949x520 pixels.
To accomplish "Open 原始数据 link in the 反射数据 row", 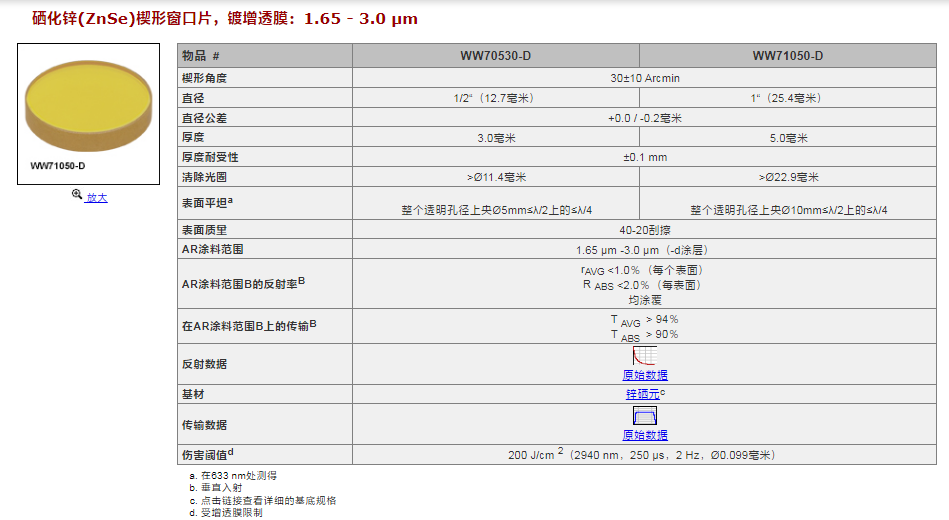I will pyautogui.click(x=644, y=375).
